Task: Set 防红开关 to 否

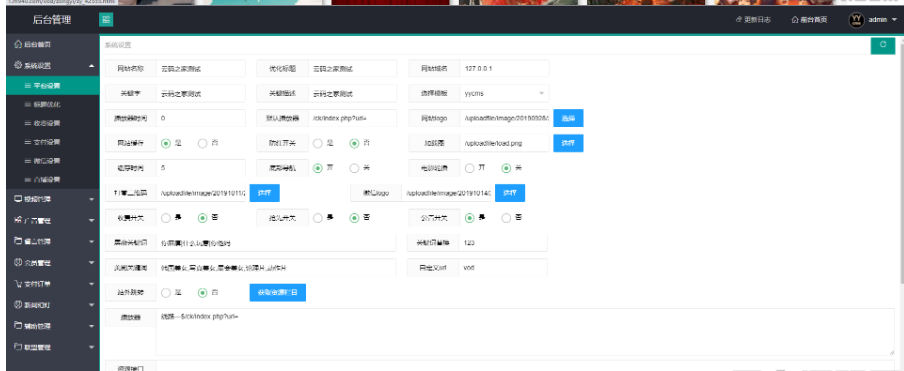Action: pyautogui.click(x=355, y=143)
